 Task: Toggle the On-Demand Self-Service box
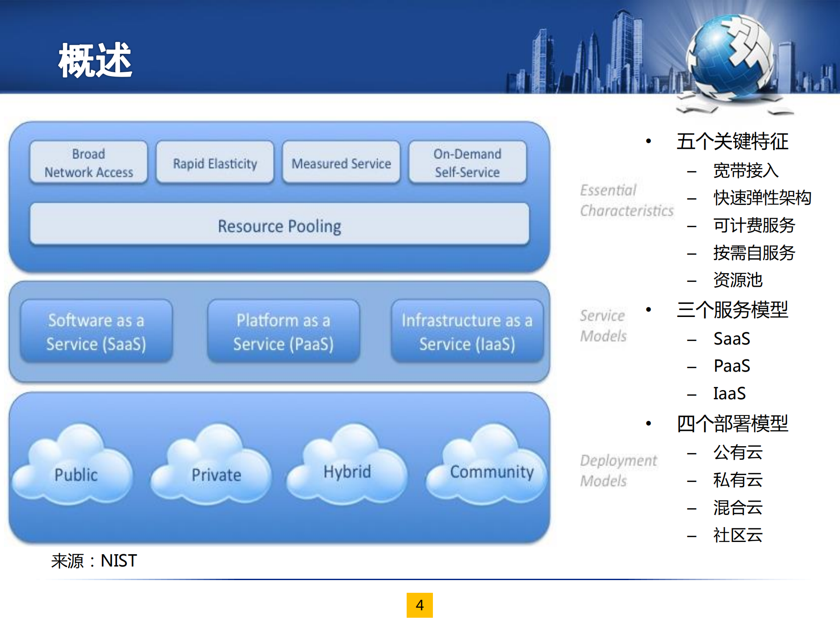pos(467,162)
